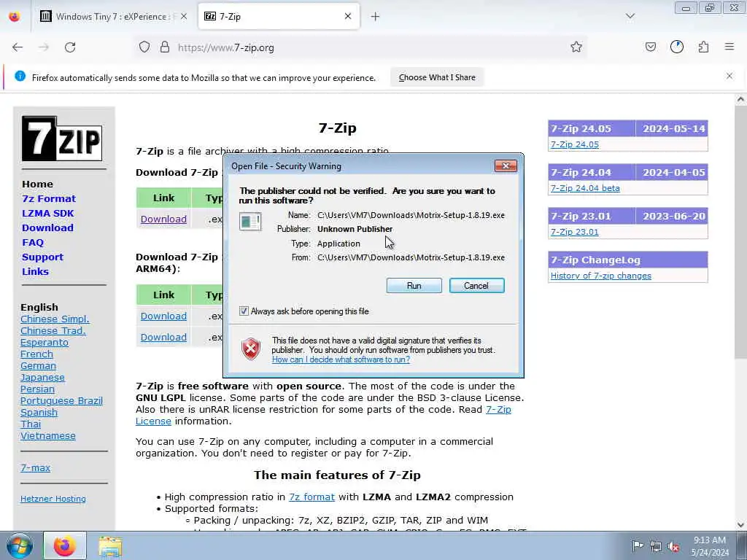Click Run in the Security Warning dialog
747x560 pixels.
pos(414,286)
